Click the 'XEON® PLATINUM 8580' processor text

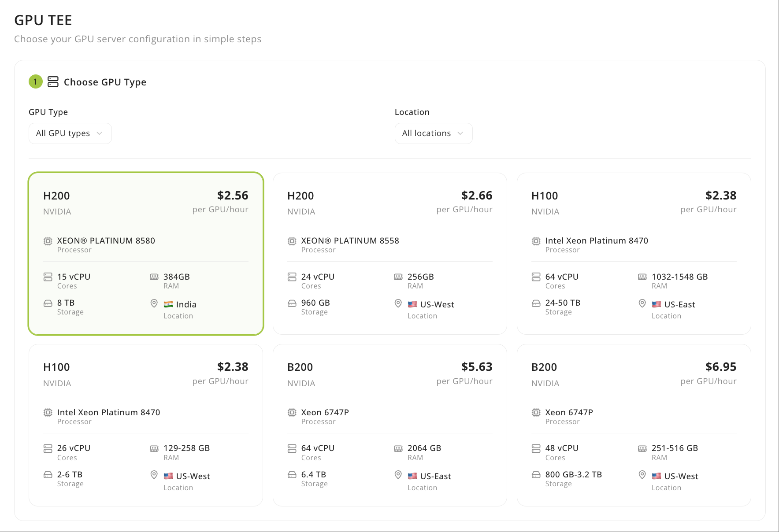tap(106, 240)
